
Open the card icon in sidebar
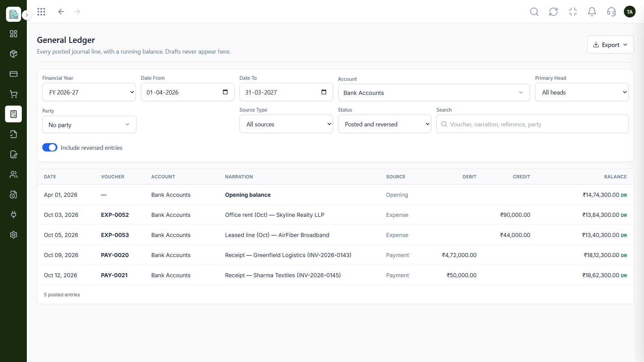13,74
